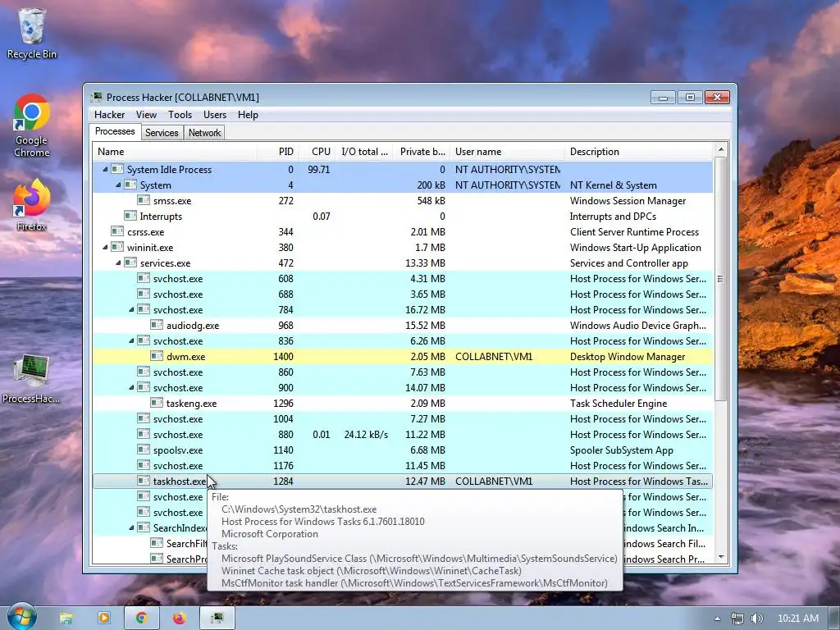
Task: Switch to Chrome in the taskbar
Action: (x=141, y=619)
